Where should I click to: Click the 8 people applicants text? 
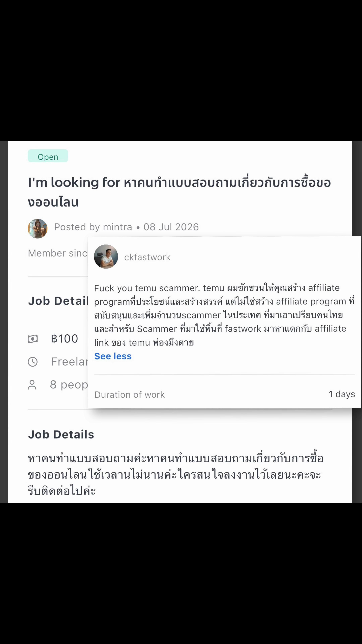69,385
